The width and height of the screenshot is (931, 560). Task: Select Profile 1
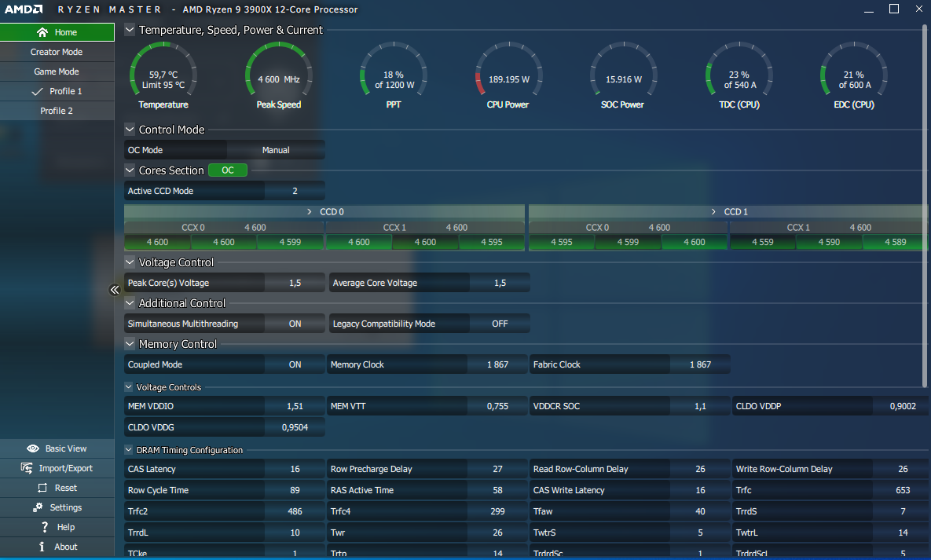[x=57, y=91]
